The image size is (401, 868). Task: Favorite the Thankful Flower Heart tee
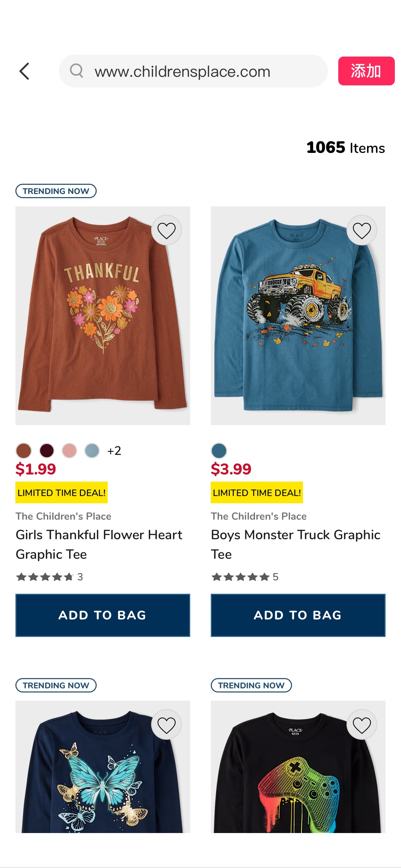166,230
